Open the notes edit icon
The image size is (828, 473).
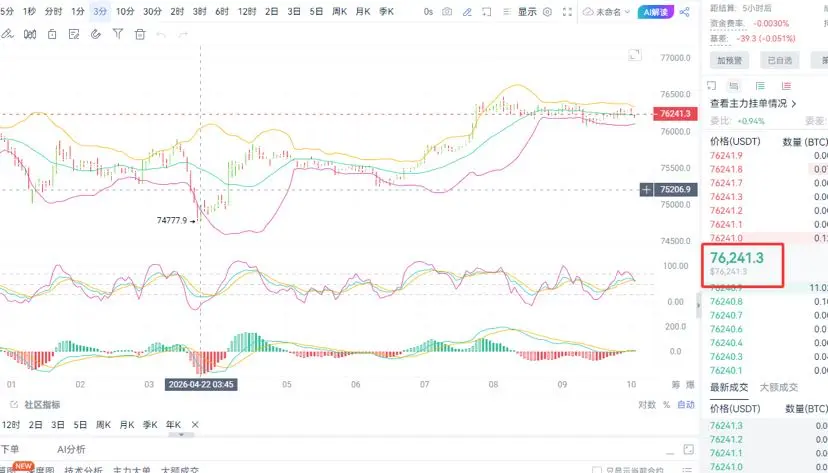(x=74, y=34)
